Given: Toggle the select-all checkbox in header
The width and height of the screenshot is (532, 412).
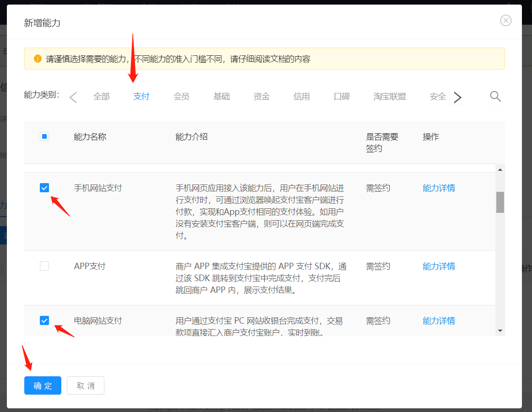Looking at the screenshot, I should [x=44, y=136].
